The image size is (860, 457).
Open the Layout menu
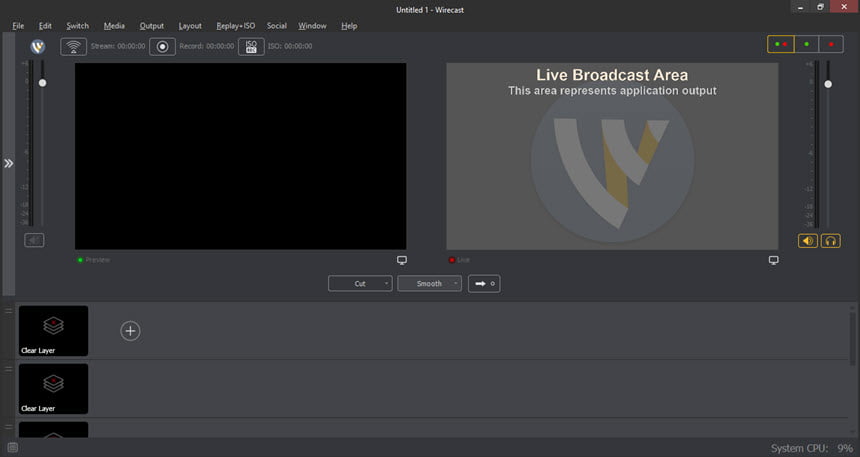190,26
